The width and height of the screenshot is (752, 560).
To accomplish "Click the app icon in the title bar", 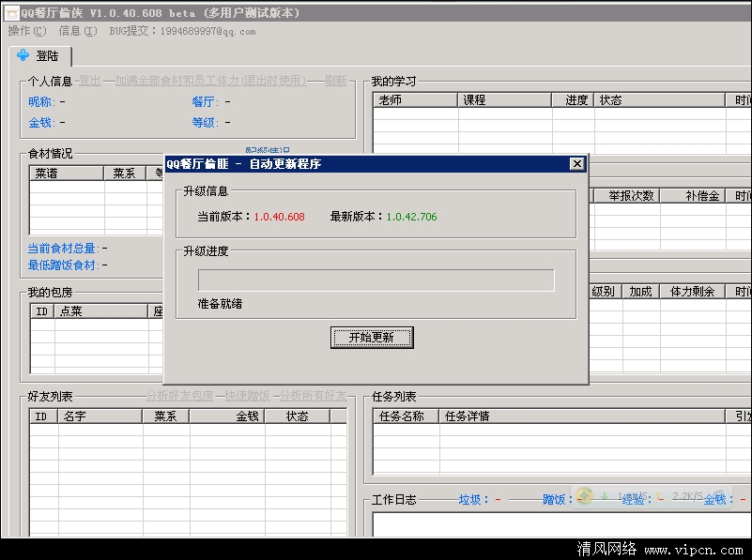I will [x=11, y=13].
